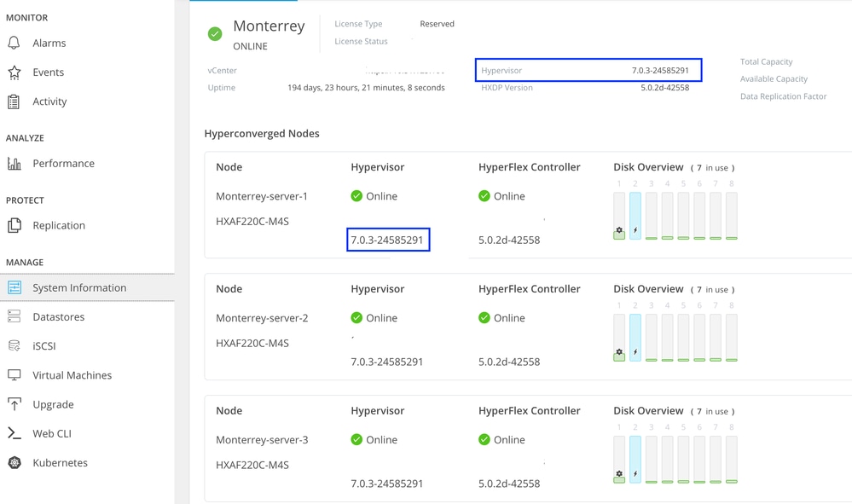Click the License Type Reserved value

[x=437, y=24]
